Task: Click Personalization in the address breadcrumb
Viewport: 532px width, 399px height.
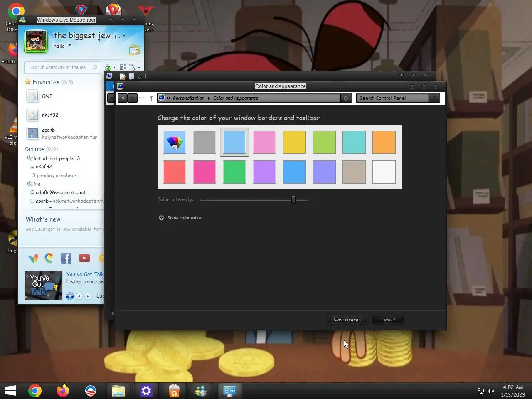Action: pyautogui.click(x=189, y=98)
